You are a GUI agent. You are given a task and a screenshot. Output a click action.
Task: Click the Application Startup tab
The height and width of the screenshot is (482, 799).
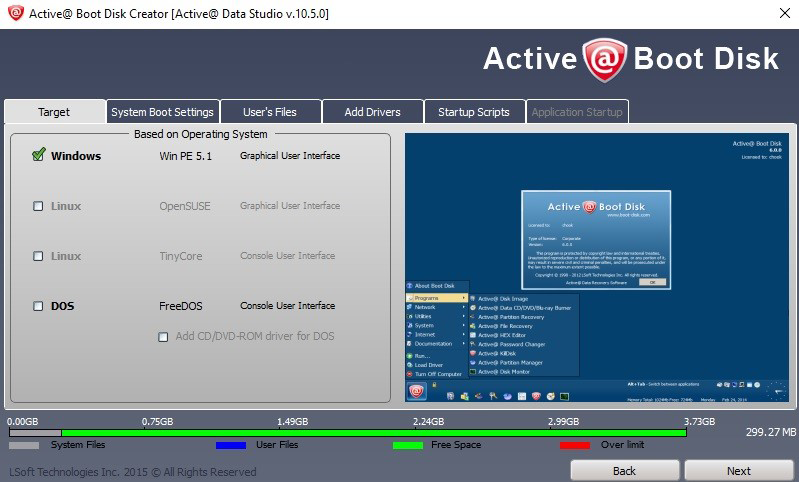577,112
